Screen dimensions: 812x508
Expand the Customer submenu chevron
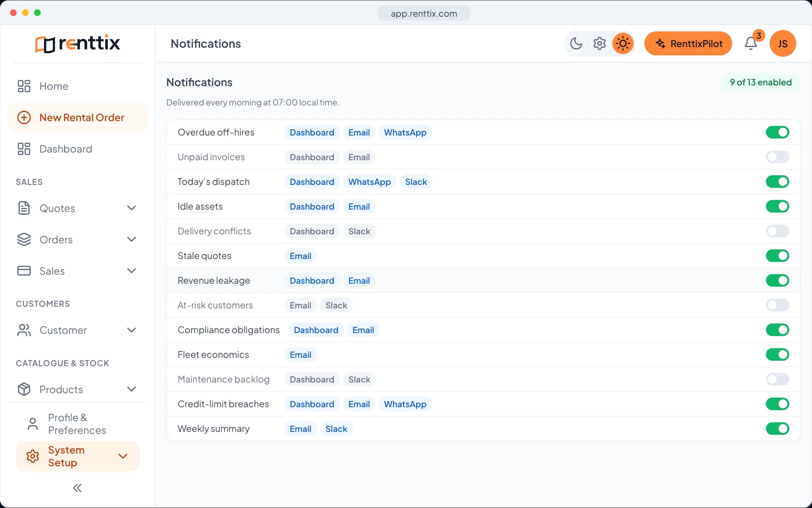(x=132, y=330)
